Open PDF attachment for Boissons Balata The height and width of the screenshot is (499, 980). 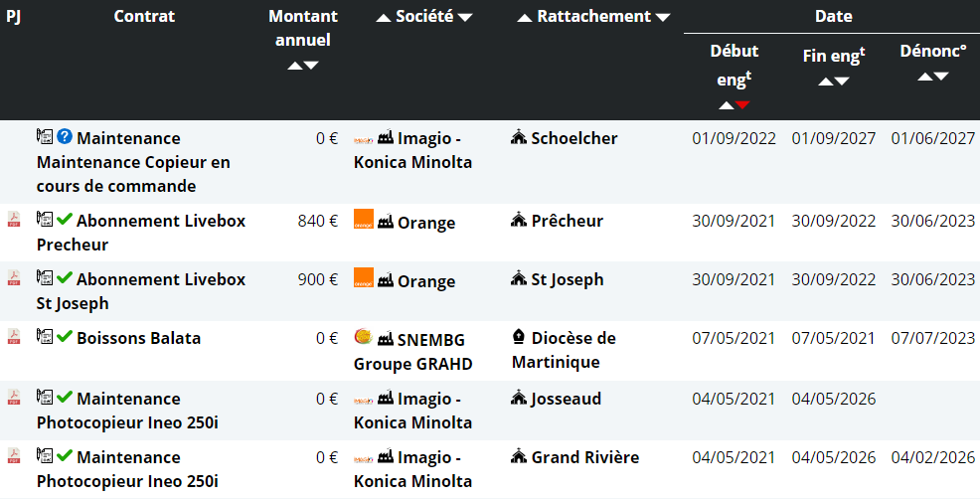(14, 336)
